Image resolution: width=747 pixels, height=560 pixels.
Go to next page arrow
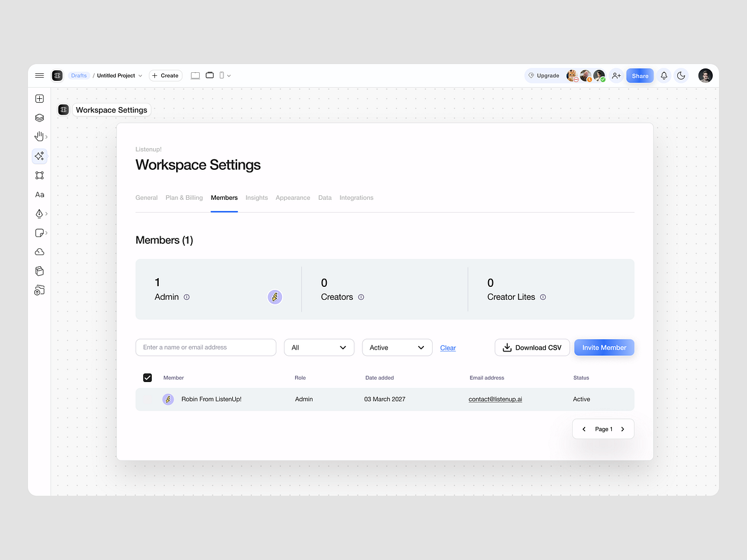pos(622,429)
